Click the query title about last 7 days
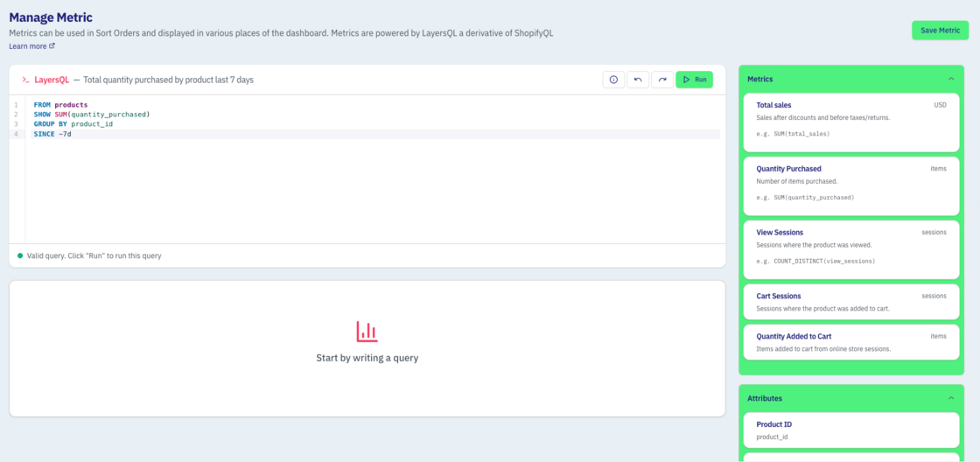 tap(168, 80)
